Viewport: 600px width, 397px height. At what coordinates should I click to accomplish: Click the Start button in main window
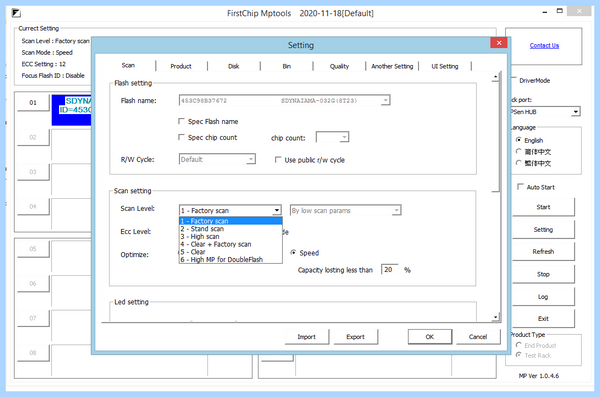coord(543,207)
